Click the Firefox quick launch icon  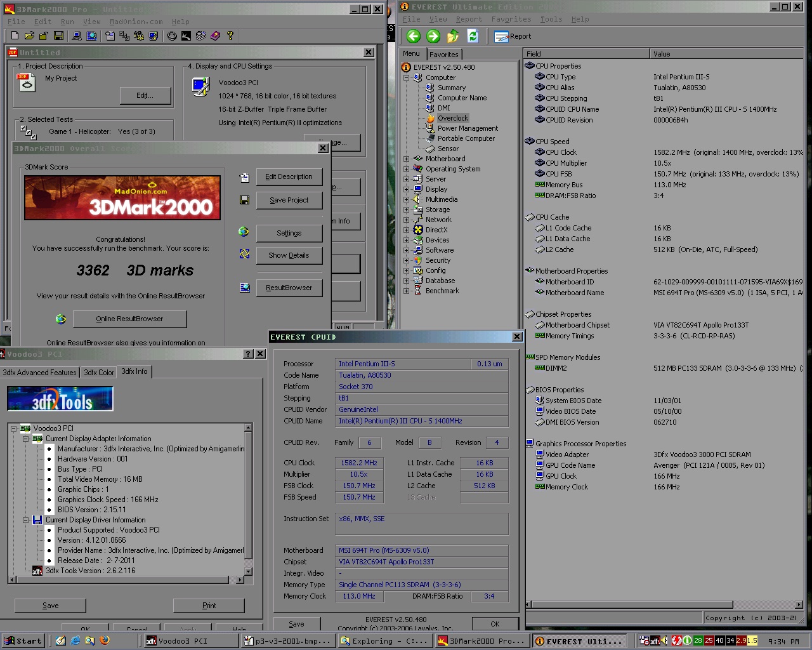coord(105,641)
